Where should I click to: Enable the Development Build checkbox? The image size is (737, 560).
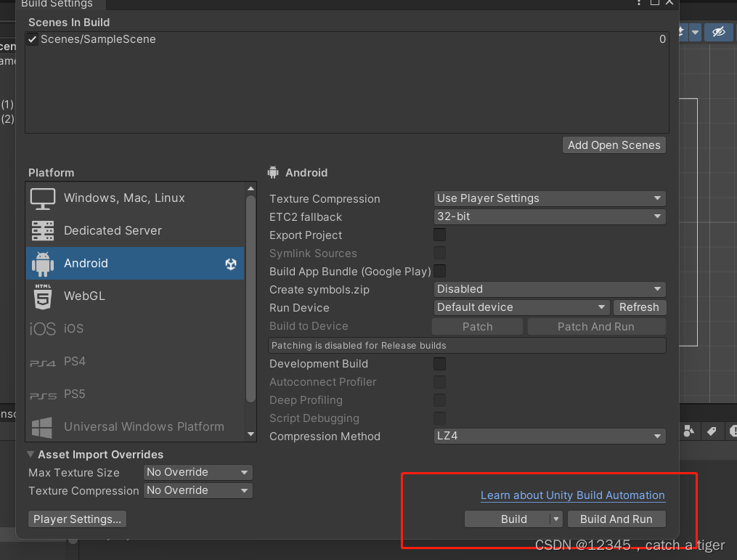439,363
